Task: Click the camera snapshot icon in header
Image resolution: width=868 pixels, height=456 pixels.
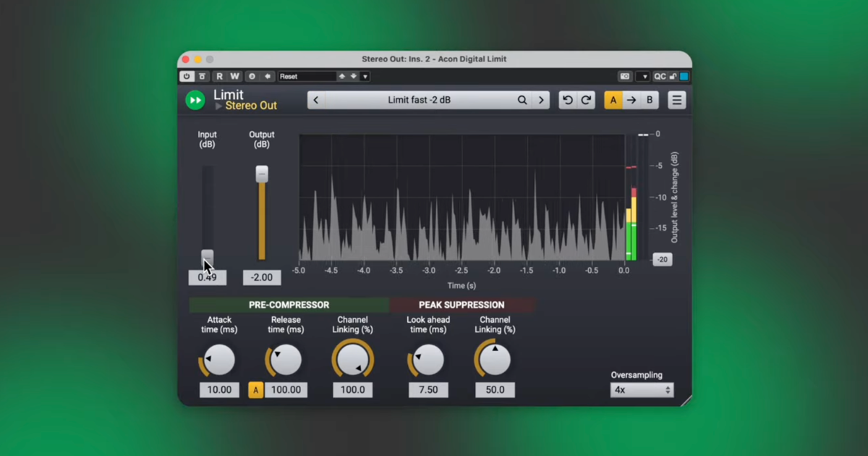Action: (625, 76)
